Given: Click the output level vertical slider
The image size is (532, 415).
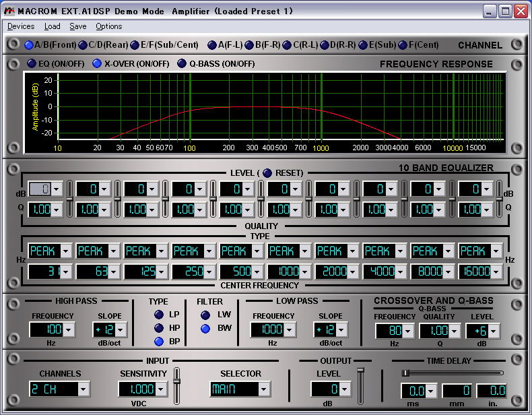Looking at the screenshot, I should [361, 386].
